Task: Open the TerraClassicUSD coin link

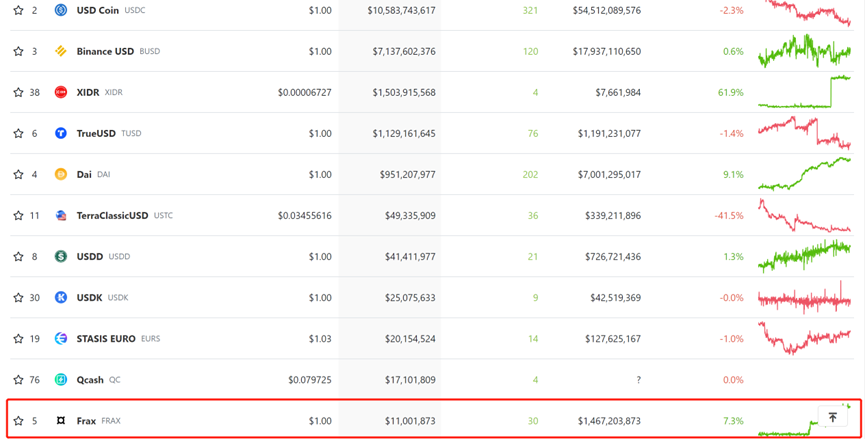Action: 112,216
